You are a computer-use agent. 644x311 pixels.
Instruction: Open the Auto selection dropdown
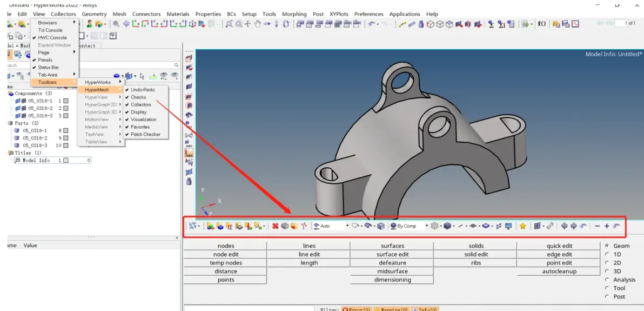pos(347,226)
